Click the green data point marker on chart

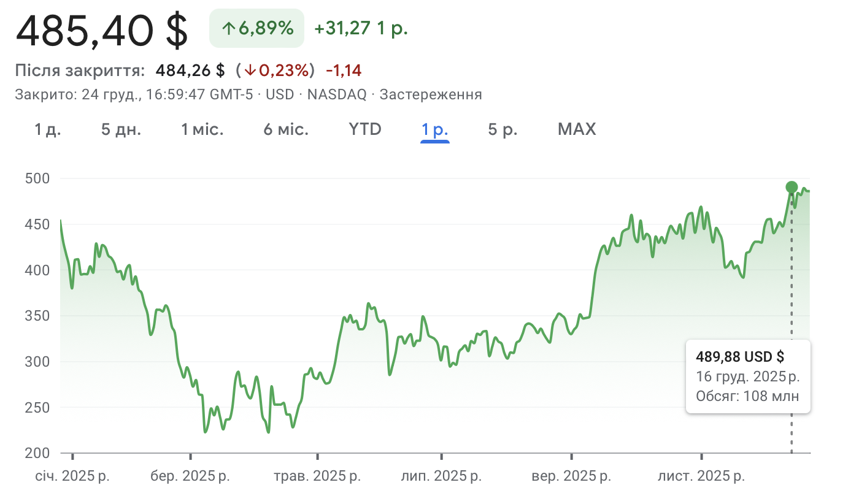tap(792, 187)
